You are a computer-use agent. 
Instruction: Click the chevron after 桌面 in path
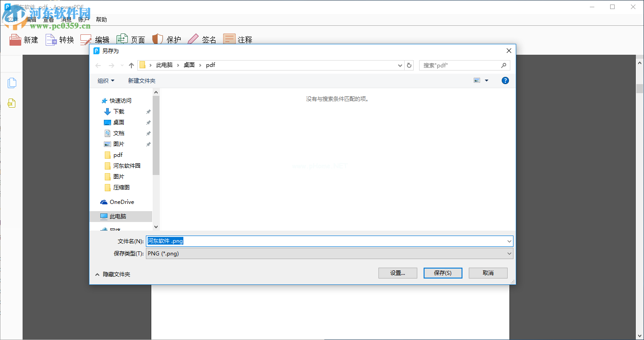[x=200, y=65]
